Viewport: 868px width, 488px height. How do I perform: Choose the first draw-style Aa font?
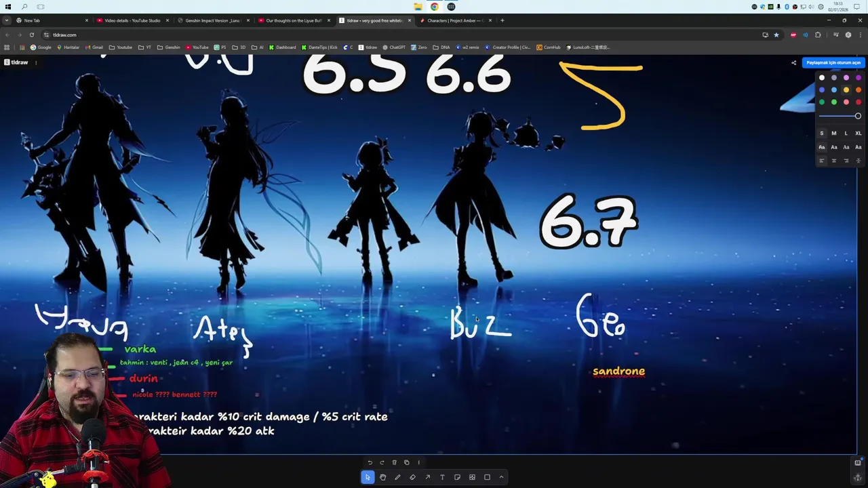(x=822, y=147)
